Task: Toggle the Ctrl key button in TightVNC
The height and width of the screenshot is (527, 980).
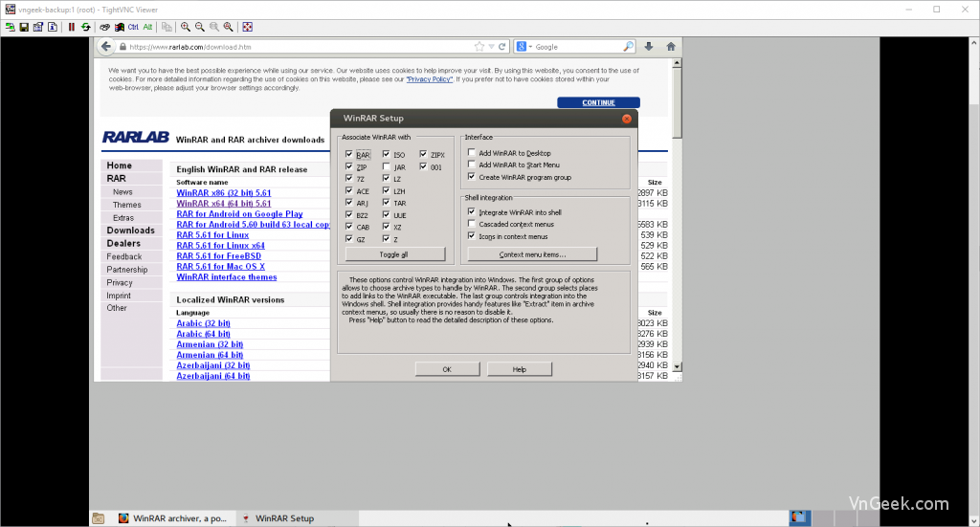Action: (x=133, y=27)
